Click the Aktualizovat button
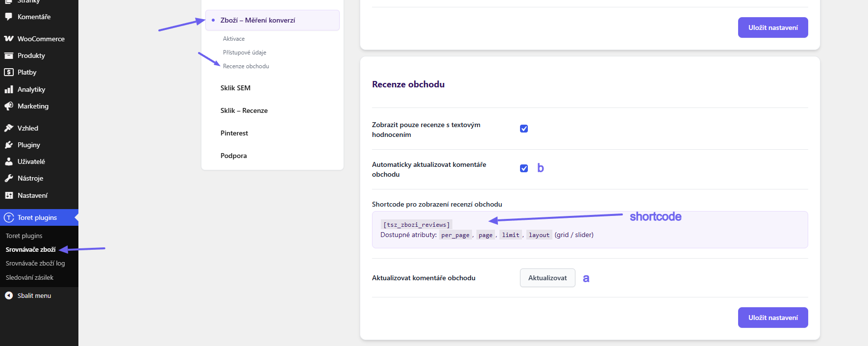 coord(547,278)
